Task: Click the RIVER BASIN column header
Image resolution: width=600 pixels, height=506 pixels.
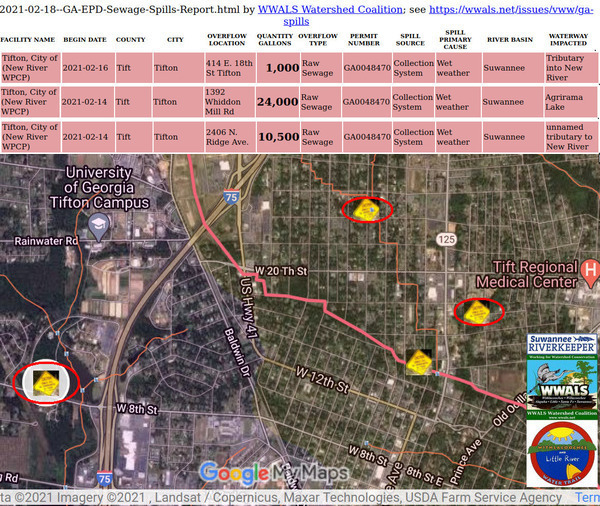Action: tap(510, 39)
